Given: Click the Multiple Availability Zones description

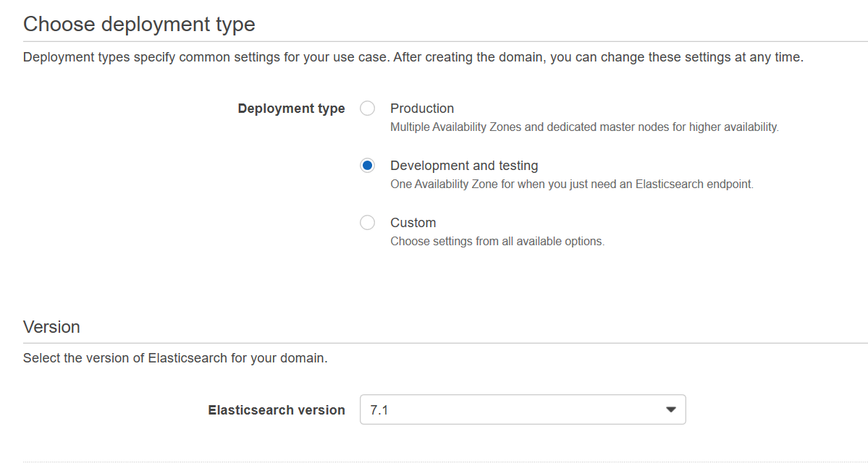Looking at the screenshot, I should point(584,127).
